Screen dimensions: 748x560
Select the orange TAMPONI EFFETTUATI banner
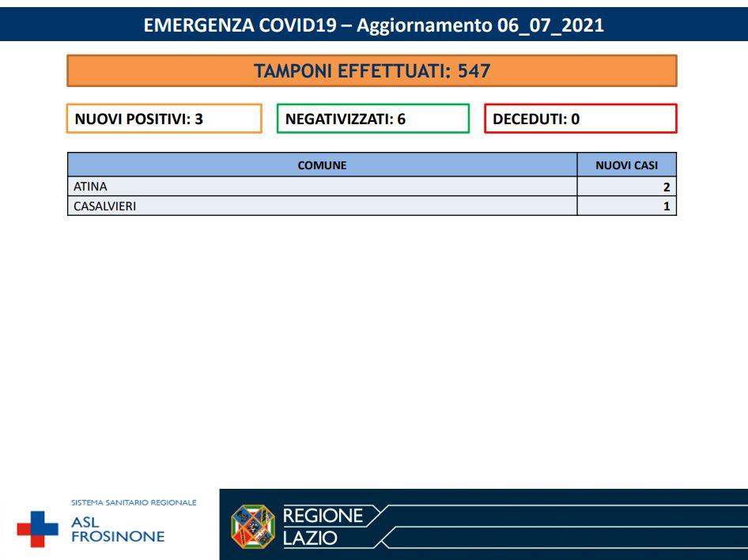[372, 71]
